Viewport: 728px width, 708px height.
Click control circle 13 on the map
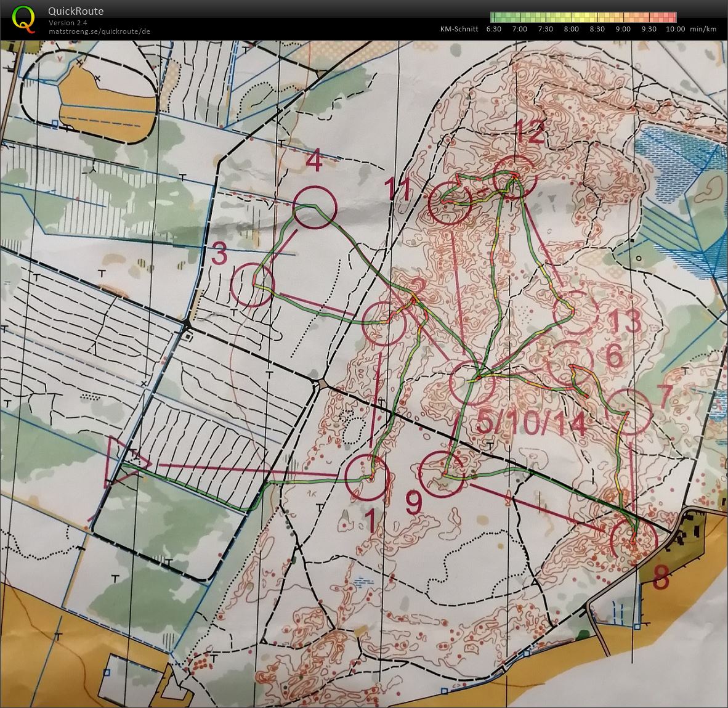pos(574,312)
